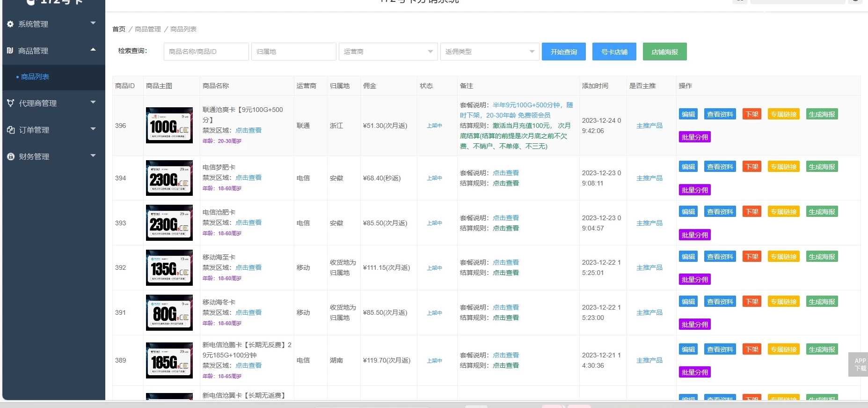Click 下架 for product 394
This screenshot has width=868, height=408.
(x=752, y=167)
